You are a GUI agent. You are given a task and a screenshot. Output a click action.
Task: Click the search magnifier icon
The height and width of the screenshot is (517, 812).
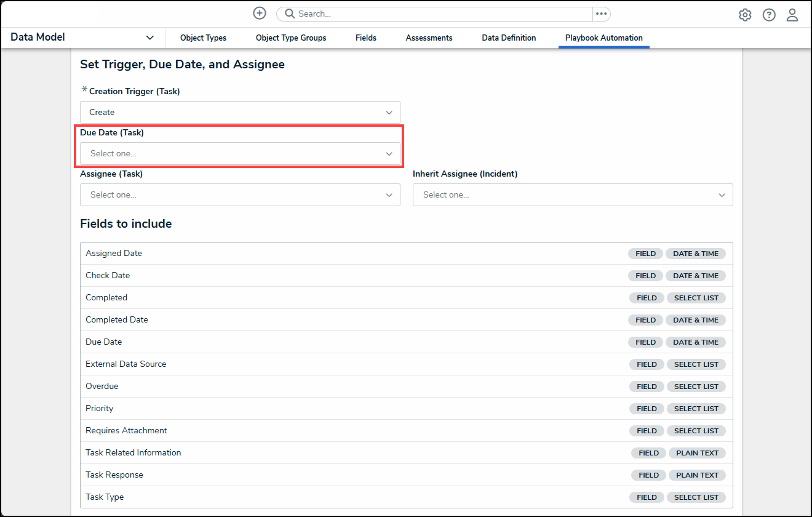[289, 14]
